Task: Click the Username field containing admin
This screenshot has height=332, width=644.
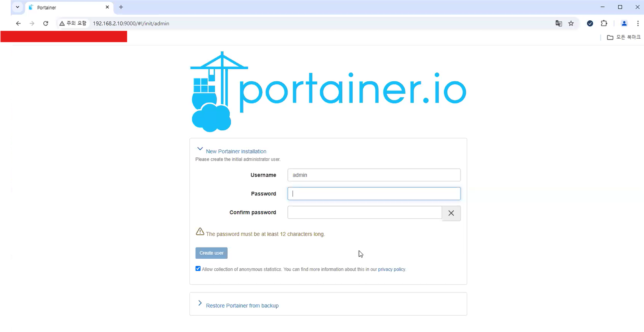Action: pos(374,175)
